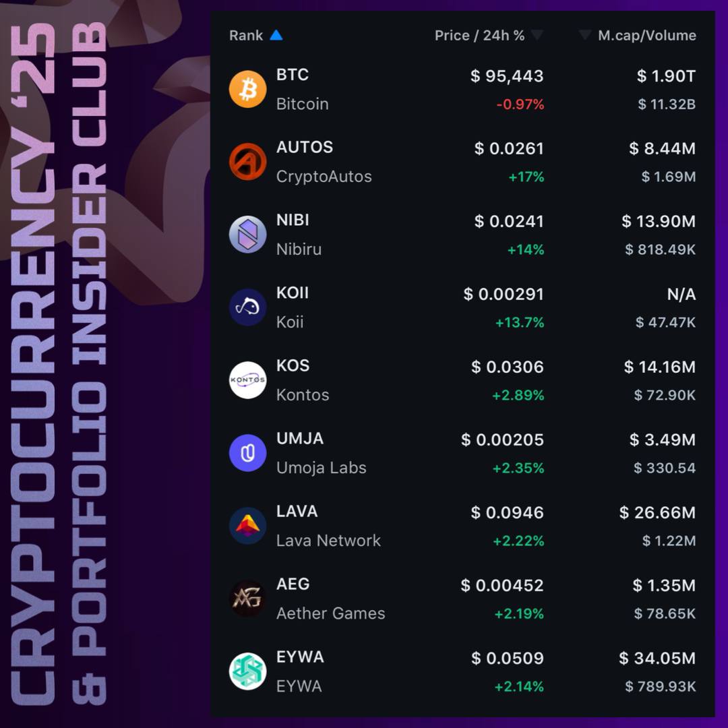Click the AUTOS +17% change value
728x728 pixels.
coord(526,177)
